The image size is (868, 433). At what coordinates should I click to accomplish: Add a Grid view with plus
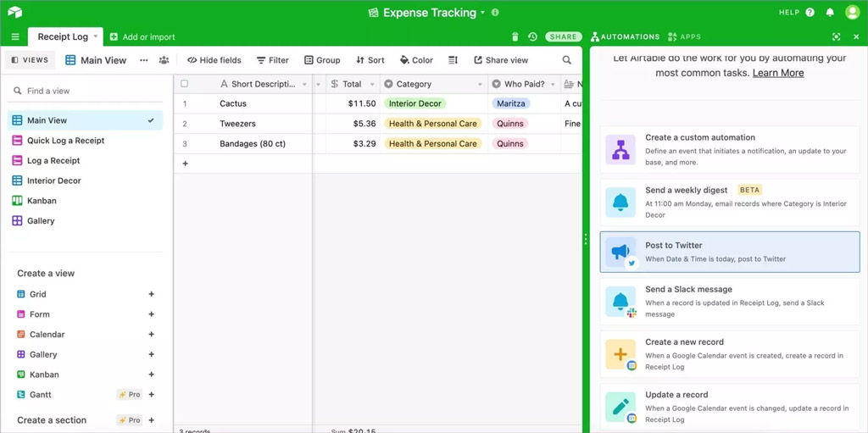click(x=151, y=294)
